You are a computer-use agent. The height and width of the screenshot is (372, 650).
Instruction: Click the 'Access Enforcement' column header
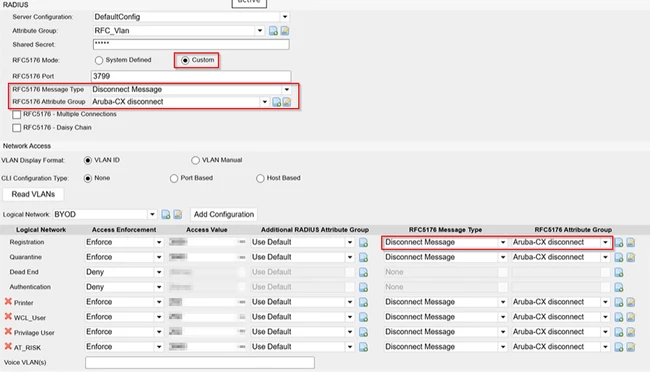click(x=124, y=230)
